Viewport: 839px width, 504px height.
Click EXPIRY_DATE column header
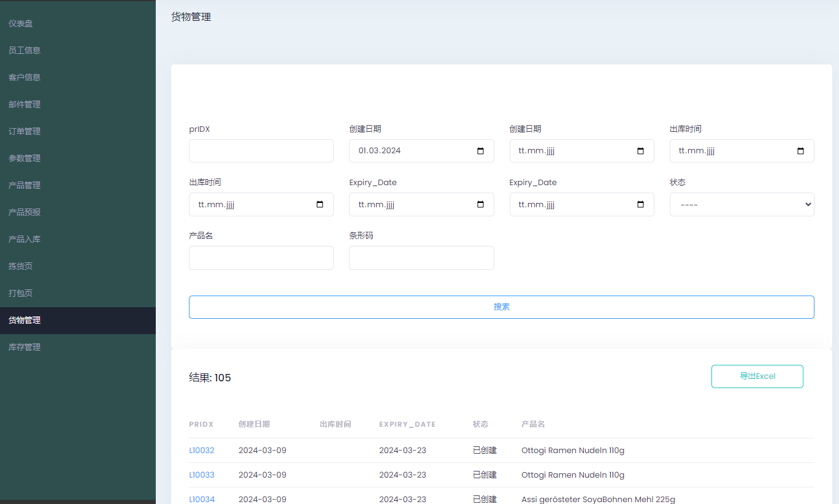[x=407, y=424]
